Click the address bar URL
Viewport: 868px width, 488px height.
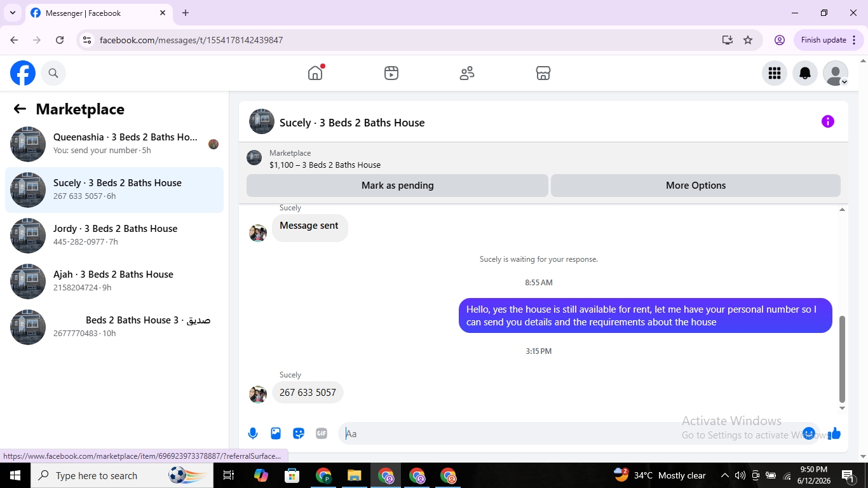(191, 40)
